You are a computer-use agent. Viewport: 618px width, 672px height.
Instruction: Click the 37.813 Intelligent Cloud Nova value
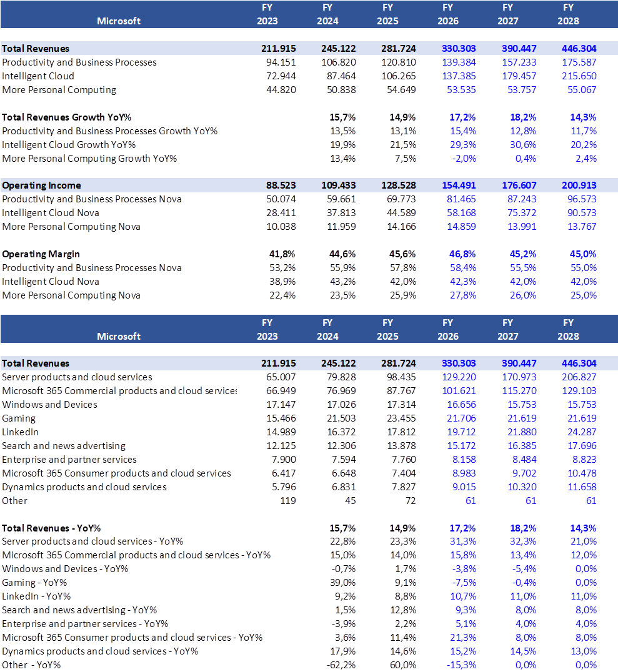(x=341, y=213)
